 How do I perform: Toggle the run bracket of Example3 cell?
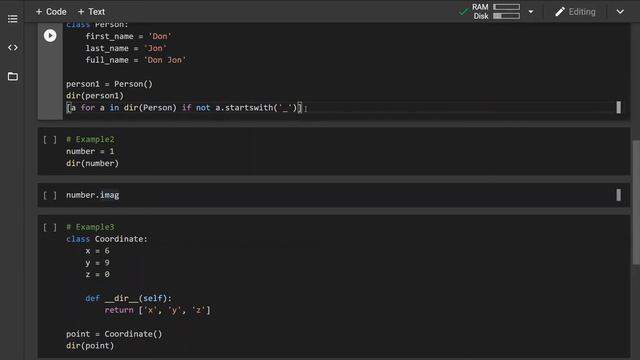point(50,227)
